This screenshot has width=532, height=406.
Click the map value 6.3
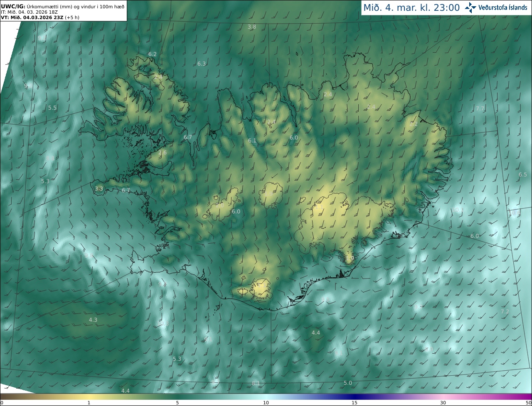point(202,64)
